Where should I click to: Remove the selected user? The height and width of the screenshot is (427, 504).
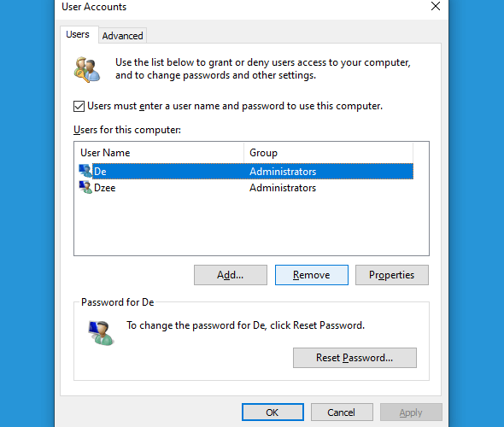[312, 275]
